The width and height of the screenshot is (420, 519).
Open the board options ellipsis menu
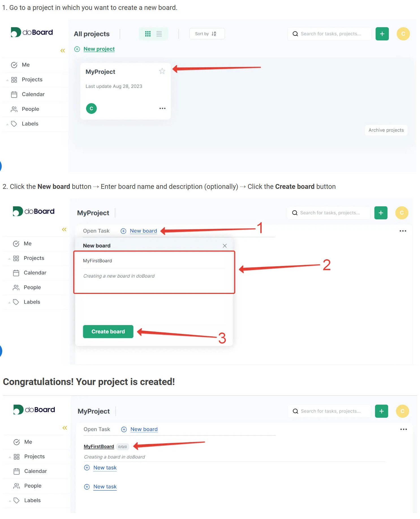(403, 231)
